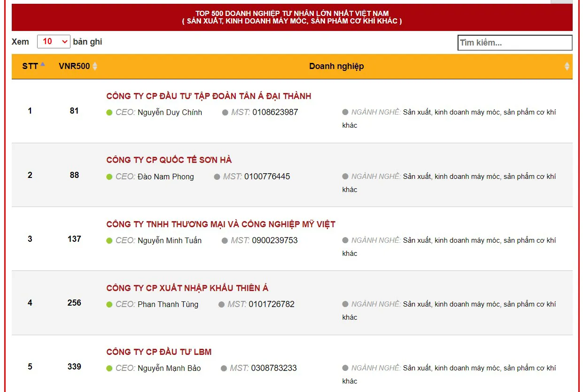Click gray MST bullet beside 0900239753
Viewport: 583px width, 392px height.
[x=225, y=241]
